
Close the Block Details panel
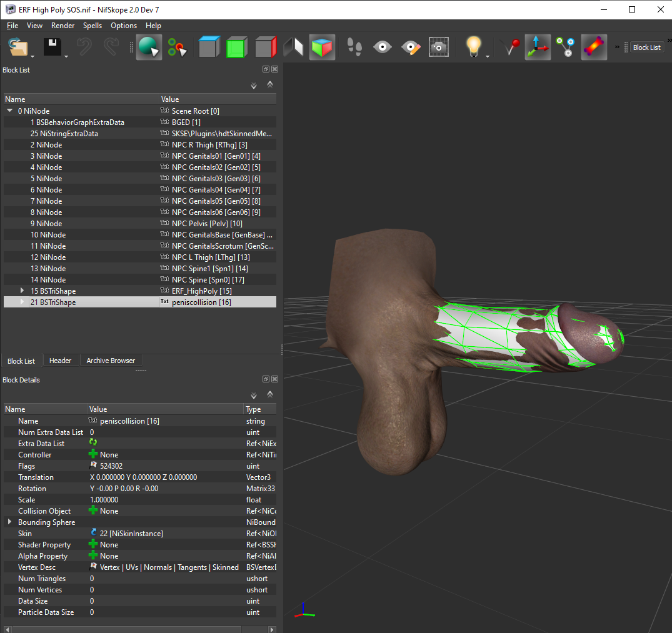(274, 379)
